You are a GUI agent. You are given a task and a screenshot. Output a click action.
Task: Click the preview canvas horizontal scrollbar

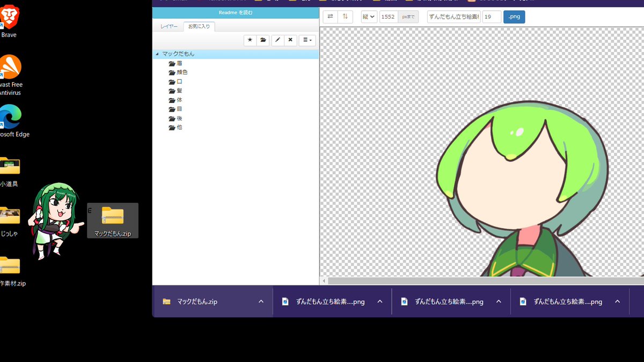(486, 280)
